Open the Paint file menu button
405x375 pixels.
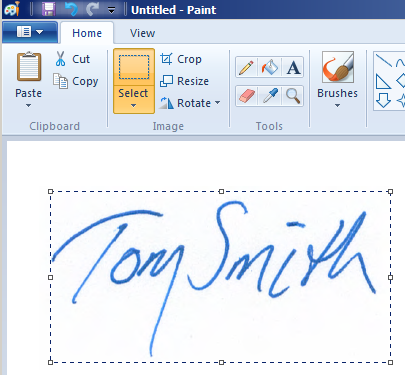30,32
